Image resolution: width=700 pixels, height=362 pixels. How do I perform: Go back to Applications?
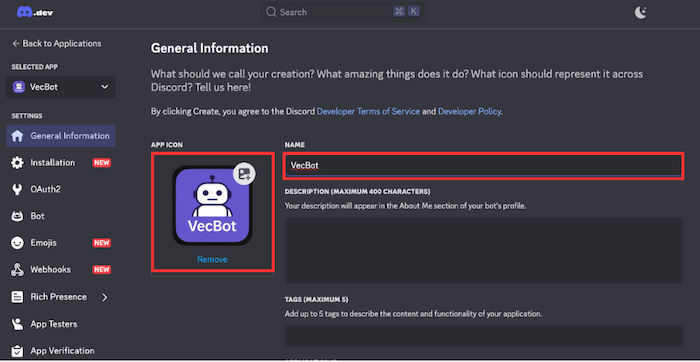57,43
